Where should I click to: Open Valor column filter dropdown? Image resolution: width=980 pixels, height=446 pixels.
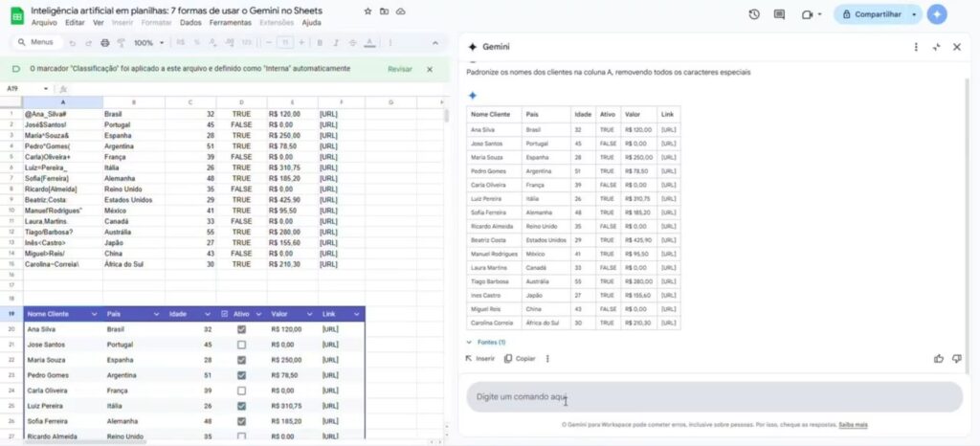(309, 314)
